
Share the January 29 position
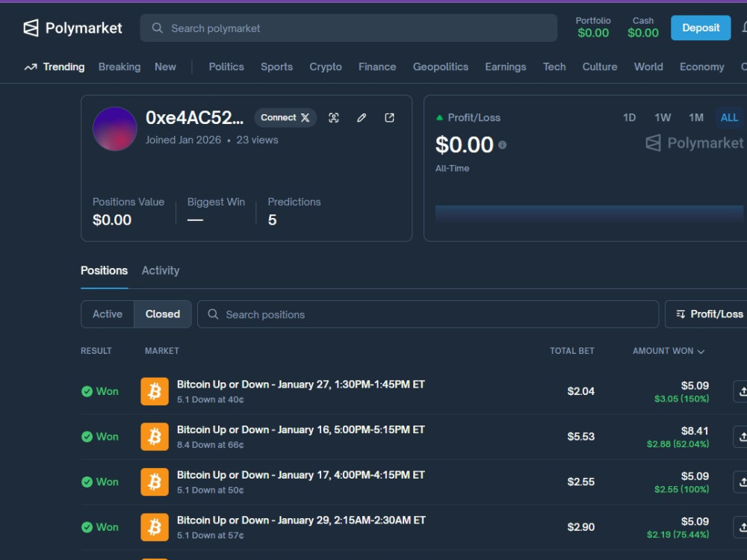pyautogui.click(x=741, y=527)
